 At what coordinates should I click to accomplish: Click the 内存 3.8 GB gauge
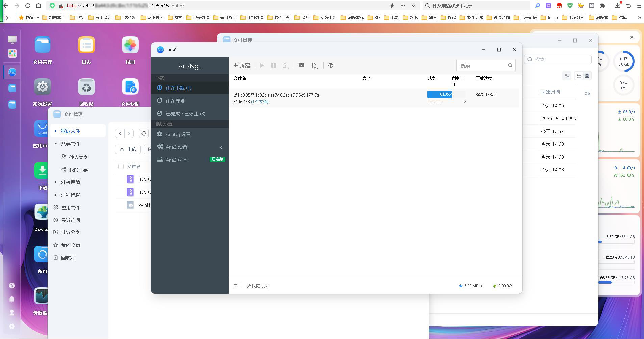623,61
